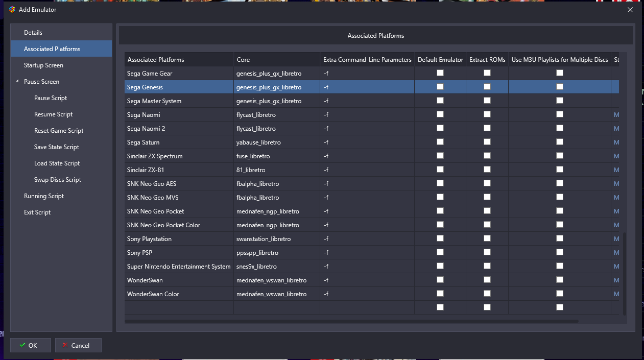This screenshot has height=360, width=644.
Task: Click Default Emulator column header
Action: pyautogui.click(x=440, y=59)
